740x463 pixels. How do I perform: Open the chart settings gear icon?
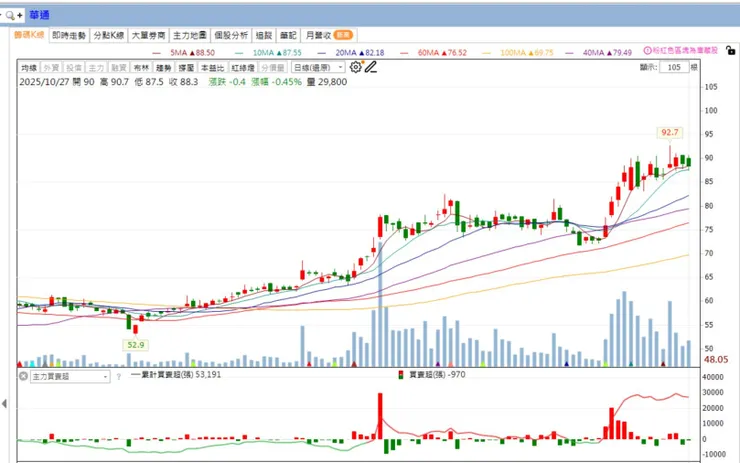[x=356, y=67]
